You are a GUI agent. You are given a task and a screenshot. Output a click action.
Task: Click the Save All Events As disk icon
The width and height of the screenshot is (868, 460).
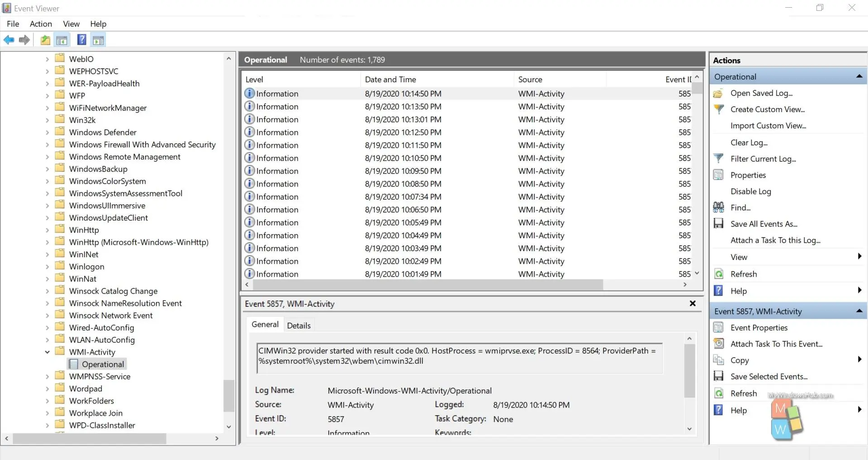(x=718, y=224)
